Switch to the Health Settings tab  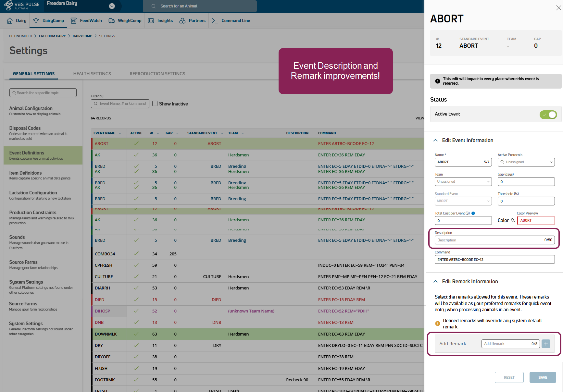pos(92,74)
